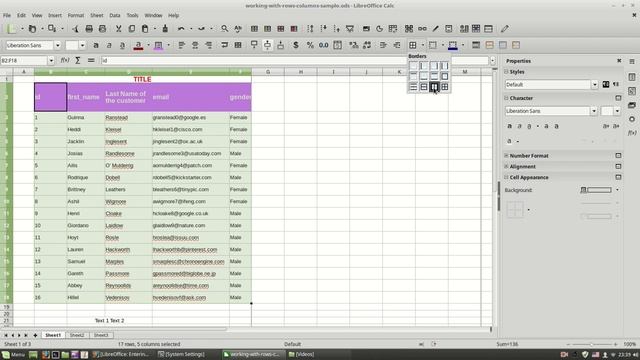
Task: Toggle Bold in the sidebar Character panel
Action: click(x=509, y=126)
